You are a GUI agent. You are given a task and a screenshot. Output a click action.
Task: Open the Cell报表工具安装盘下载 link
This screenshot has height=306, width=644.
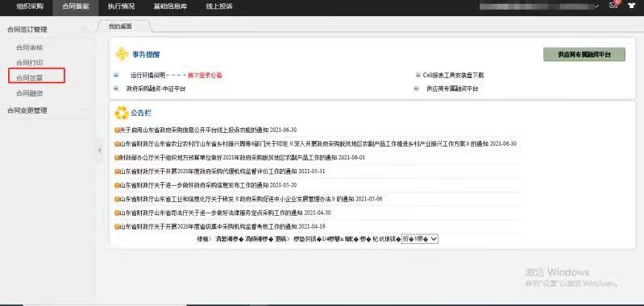point(453,75)
